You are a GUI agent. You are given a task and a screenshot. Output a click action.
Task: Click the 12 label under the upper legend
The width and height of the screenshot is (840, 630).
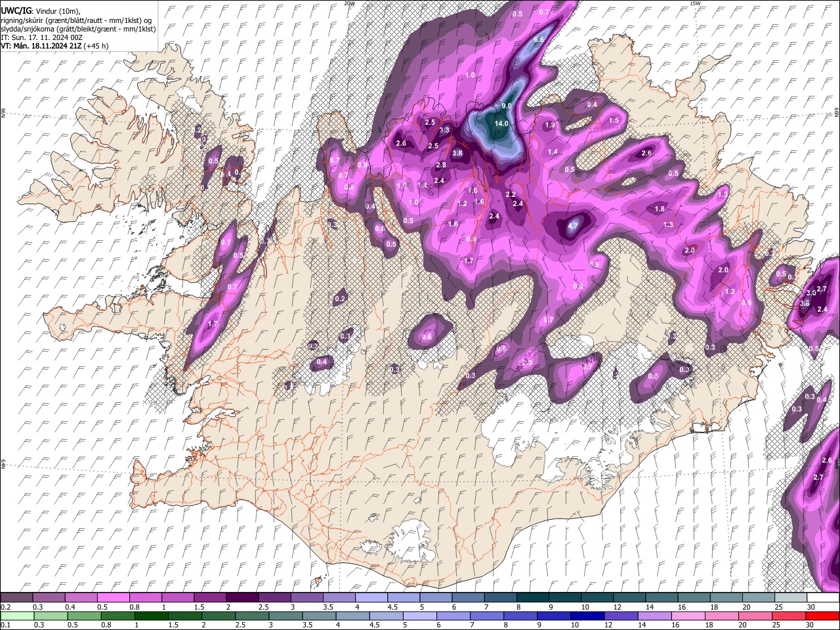pyautogui.click(x=617, y=607)
